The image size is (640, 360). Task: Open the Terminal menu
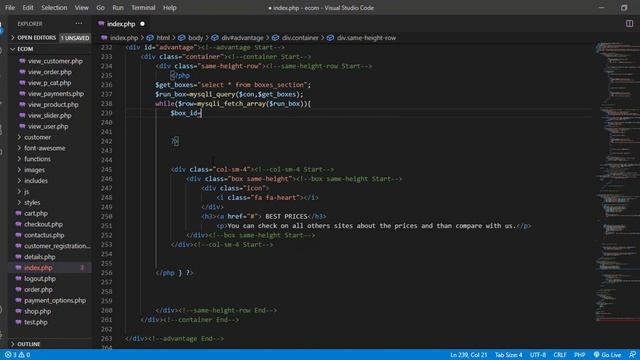(x=143, y=8)
